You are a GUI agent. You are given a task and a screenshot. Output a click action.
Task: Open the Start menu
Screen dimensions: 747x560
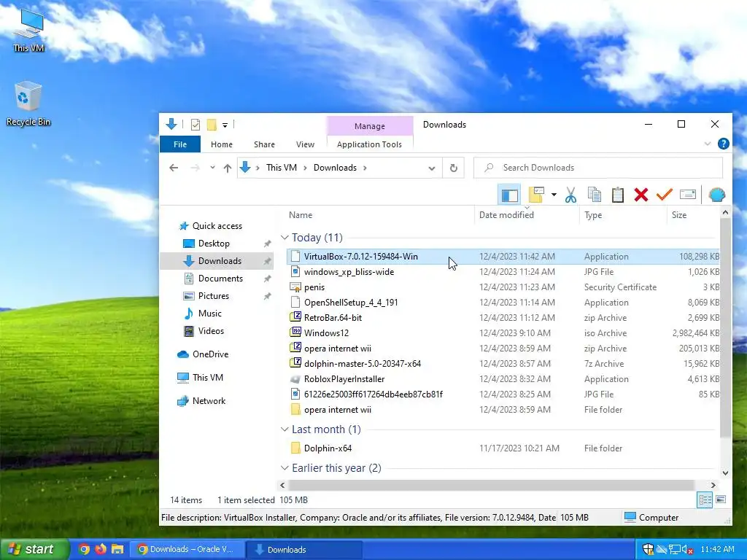(34, 549)
